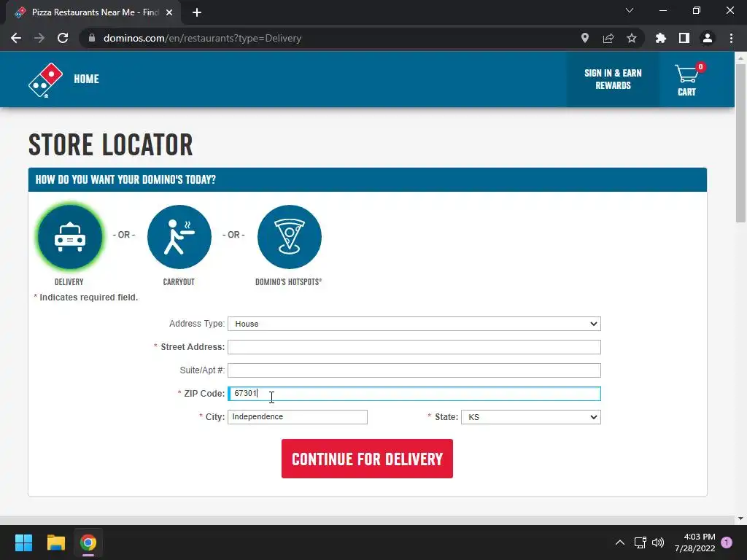This screenshot has width=747, height=560.
Task: Go to HOME in header
Action: (x=86, y=79)
